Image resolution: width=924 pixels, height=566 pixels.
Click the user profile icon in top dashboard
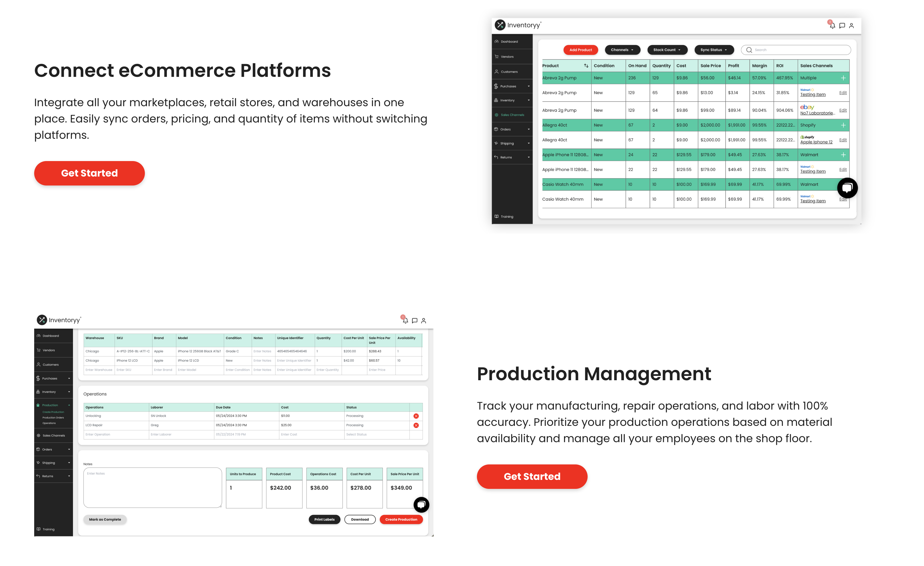pos(851,26)
